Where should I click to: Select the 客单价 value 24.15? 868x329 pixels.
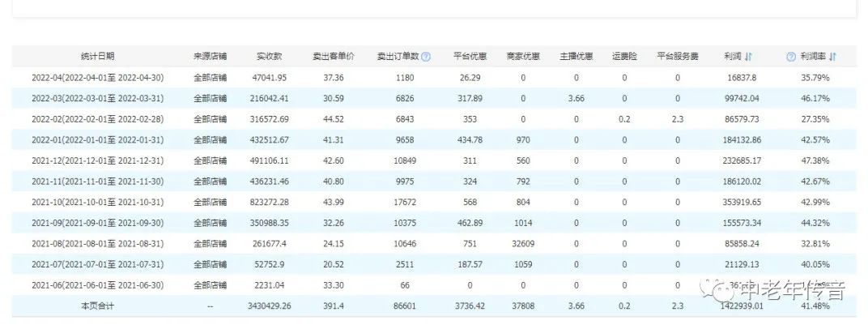tap(334, 244)
